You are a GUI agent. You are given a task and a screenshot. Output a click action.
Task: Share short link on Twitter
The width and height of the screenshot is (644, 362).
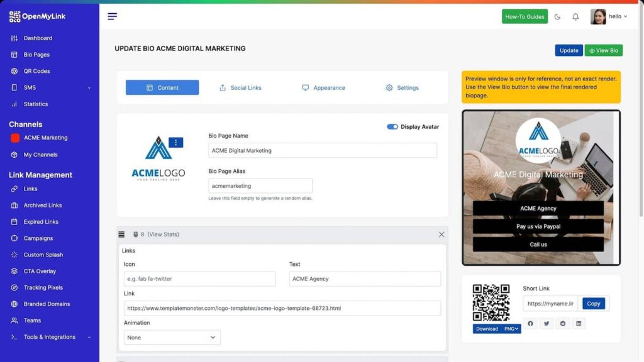pos(547,323)
